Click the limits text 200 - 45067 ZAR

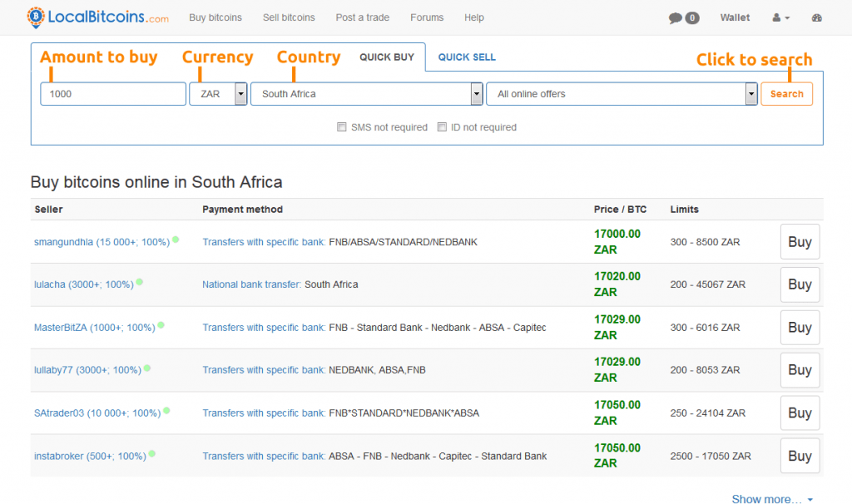click(708, 284)
